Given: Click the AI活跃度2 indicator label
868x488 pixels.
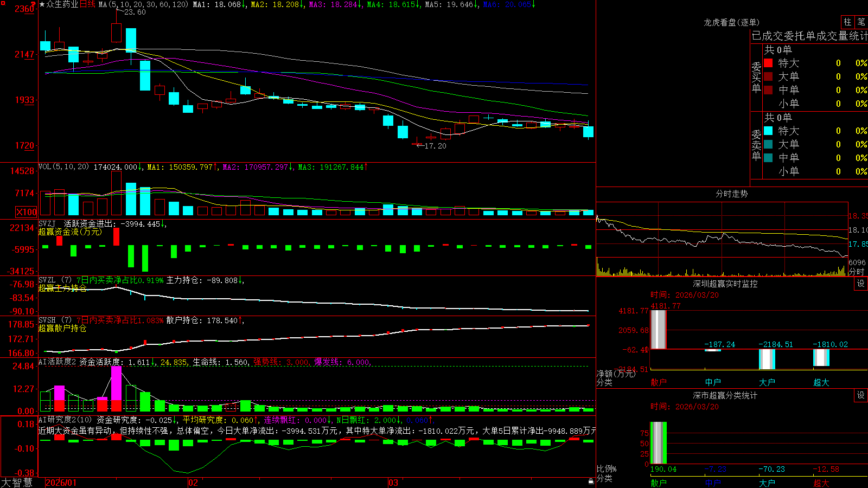Looking at the screenshot, I should click(x=58, y=362).
